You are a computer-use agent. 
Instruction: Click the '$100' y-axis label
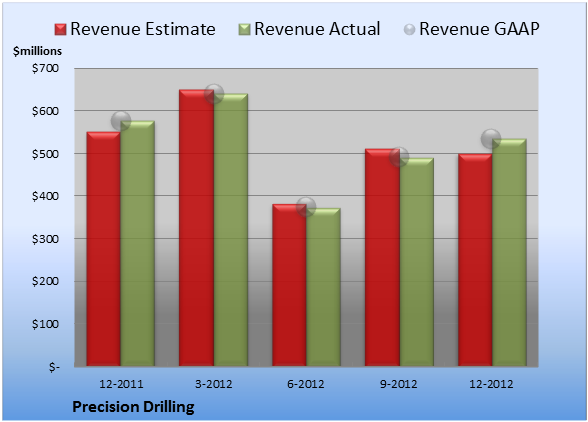click(45, 324)
